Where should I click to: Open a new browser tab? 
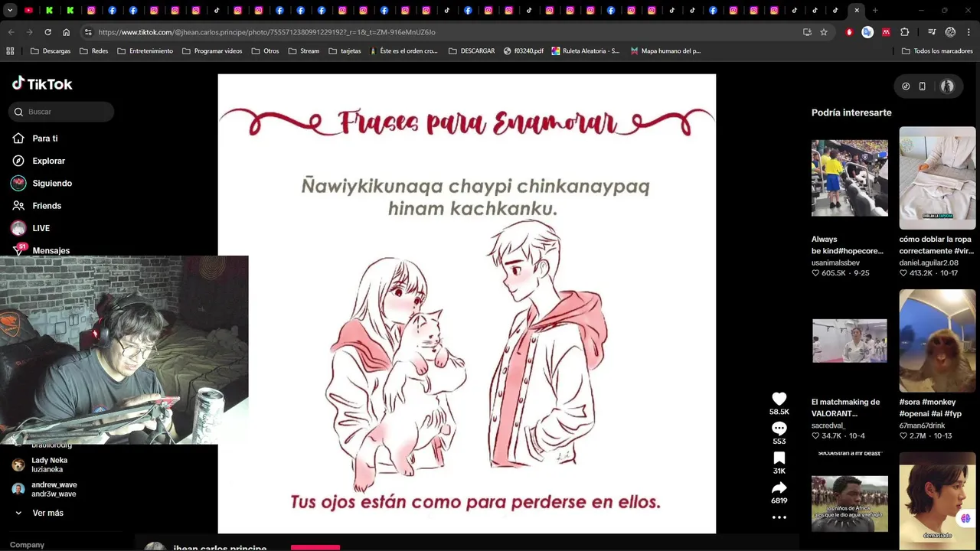[875, 11]
